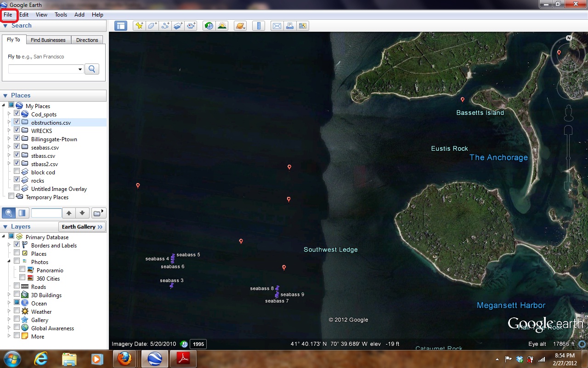Viewport: 588px width, 368px height.
Task: Click the red marker near Bassetts Island
Action: pos(463,99)
